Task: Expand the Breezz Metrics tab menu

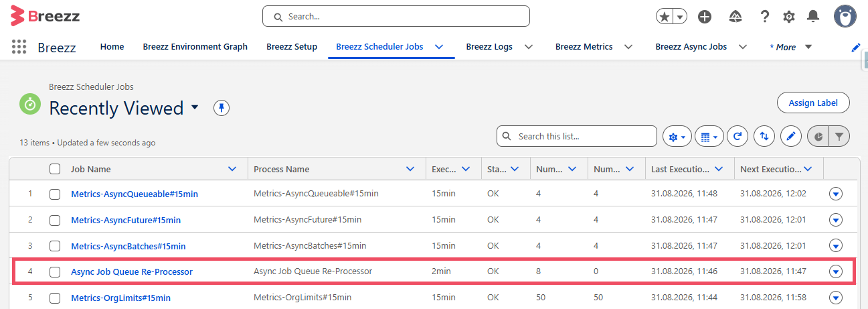Action: 628,47
